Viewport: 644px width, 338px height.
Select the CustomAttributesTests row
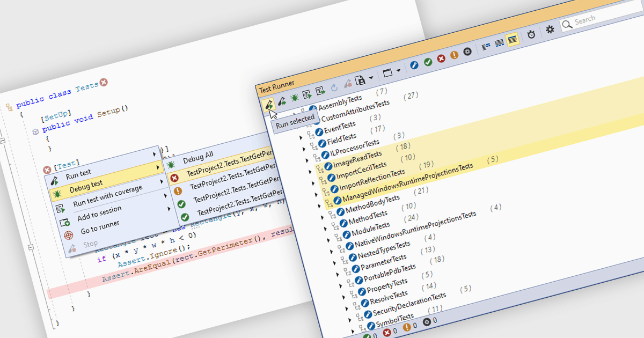pos(355,110)
